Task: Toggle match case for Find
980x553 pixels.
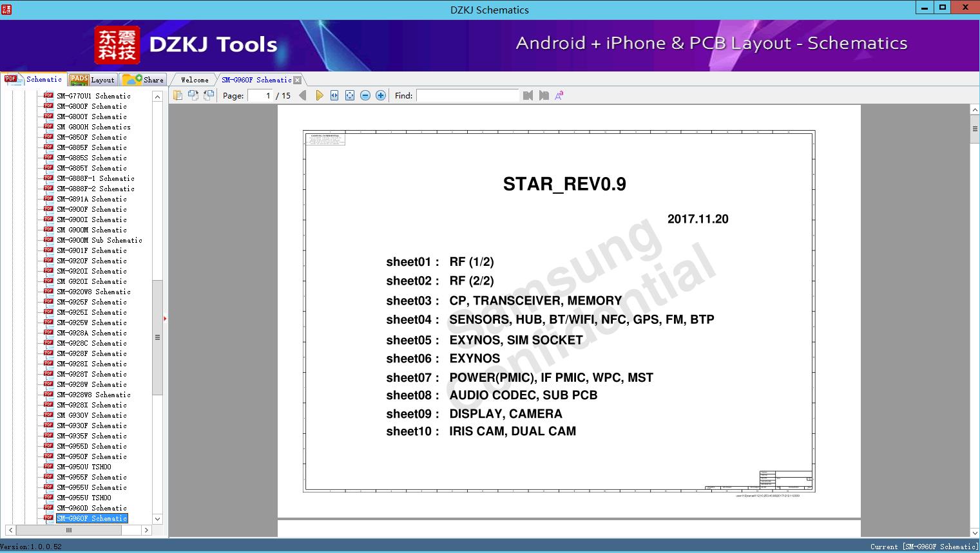Action: click(x=559, y=95)
